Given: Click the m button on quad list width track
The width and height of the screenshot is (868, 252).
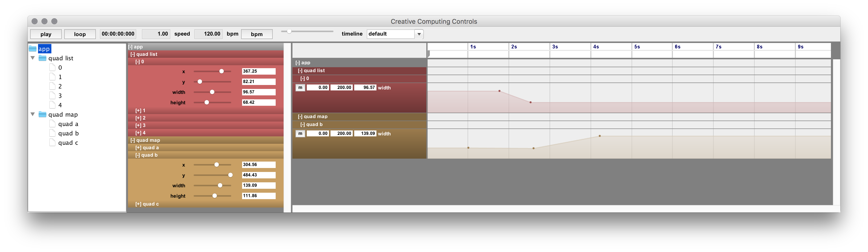Looking at the screenshot, I should click(x=300, y=88).
